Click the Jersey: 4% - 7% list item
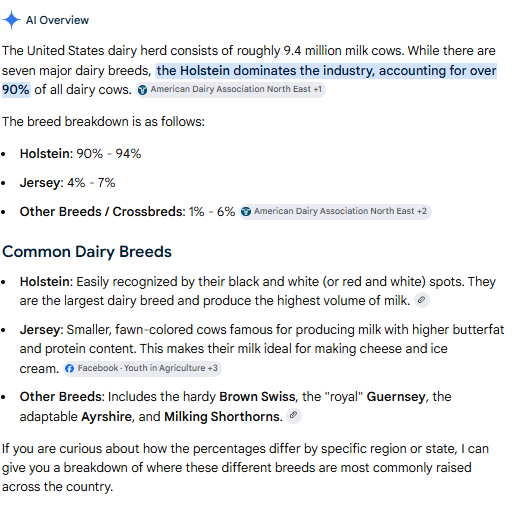 pos(67,183)
